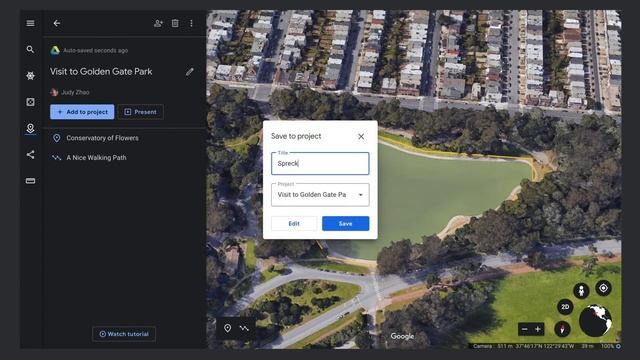Open the Project dropdown selector
The image size is (640, 360).
point(320,195)
